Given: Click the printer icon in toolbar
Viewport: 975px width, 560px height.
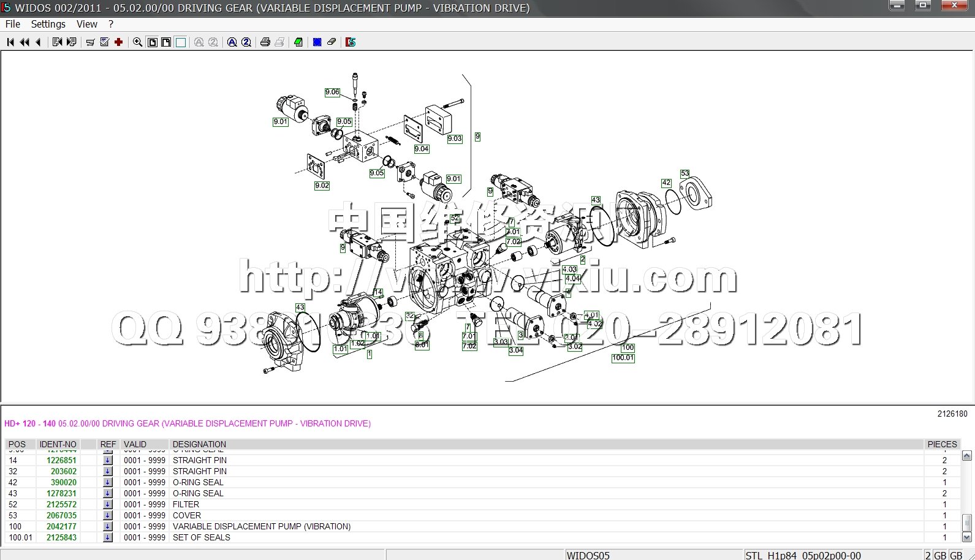Looking at the screenshot, I should [x=265, y=42].
